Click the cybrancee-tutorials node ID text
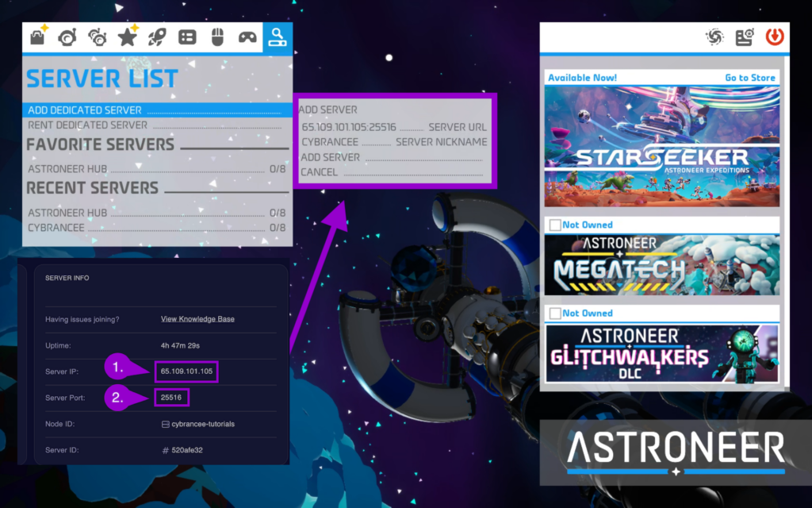 [203, 424]
